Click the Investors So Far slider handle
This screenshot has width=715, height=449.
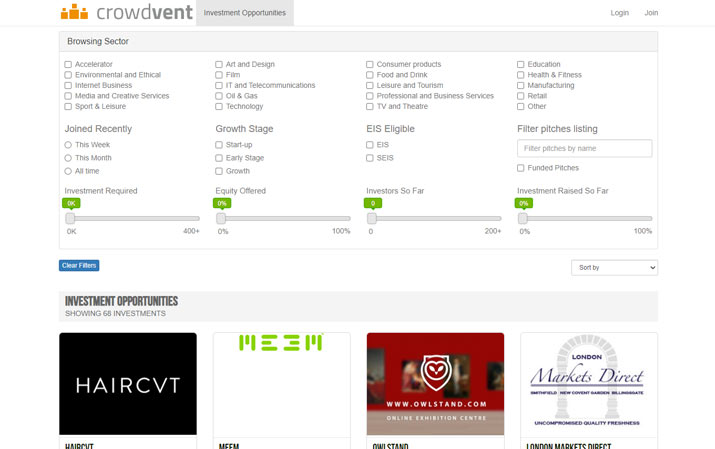point(372,218)
